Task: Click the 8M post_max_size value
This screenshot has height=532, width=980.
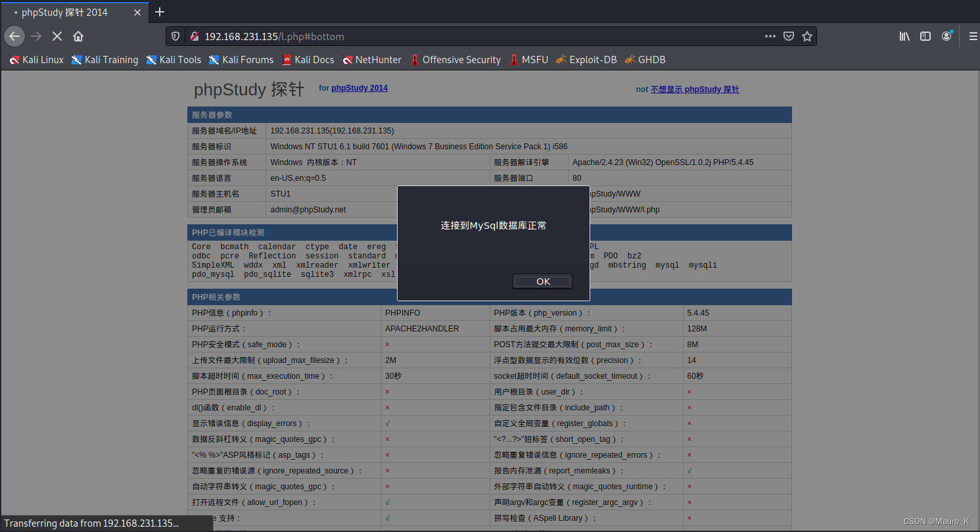Action: tap(693, 345)
